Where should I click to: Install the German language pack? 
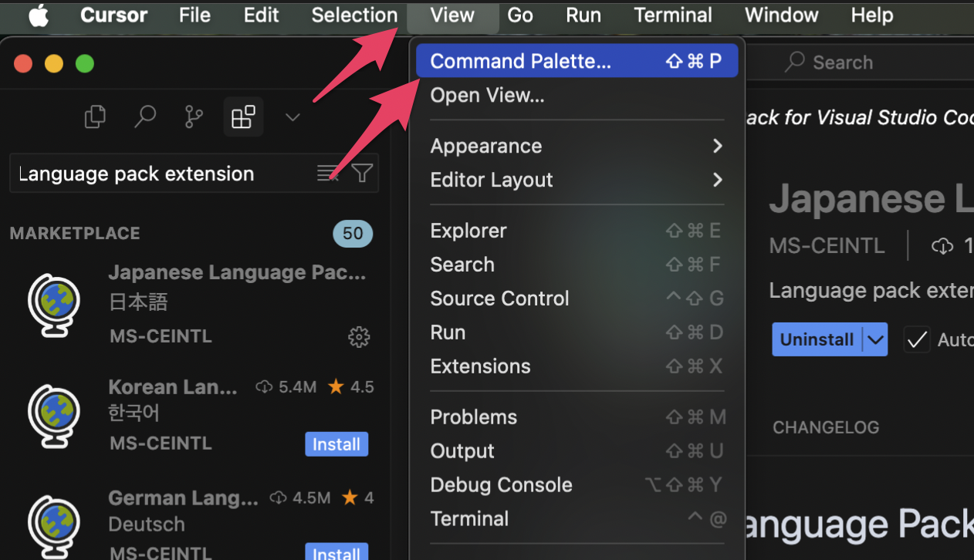(337, 552)
